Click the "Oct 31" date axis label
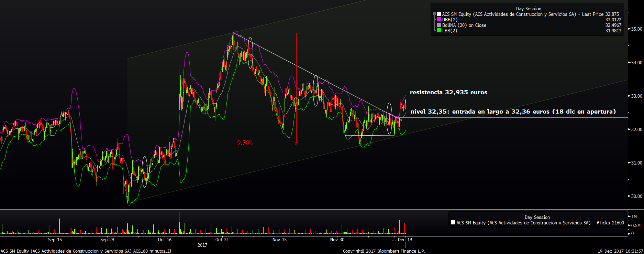 (x=222, y=240)
